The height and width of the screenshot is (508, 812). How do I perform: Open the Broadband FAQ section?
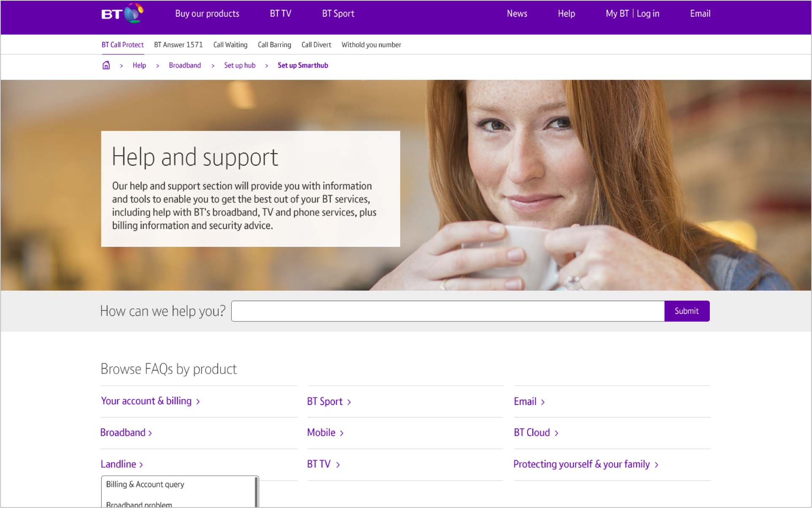[x=123, y=432]
